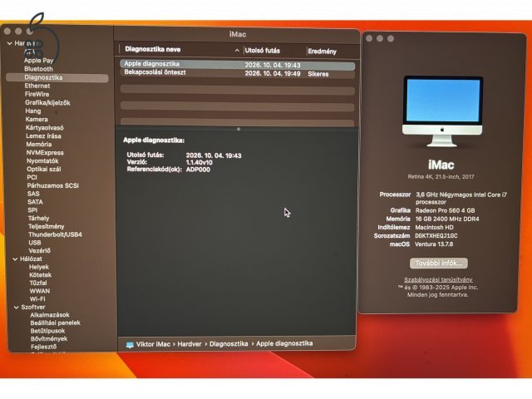Click the ADP000 reference code value
This screenshot has height=399, width=532.
pos(198,170)
